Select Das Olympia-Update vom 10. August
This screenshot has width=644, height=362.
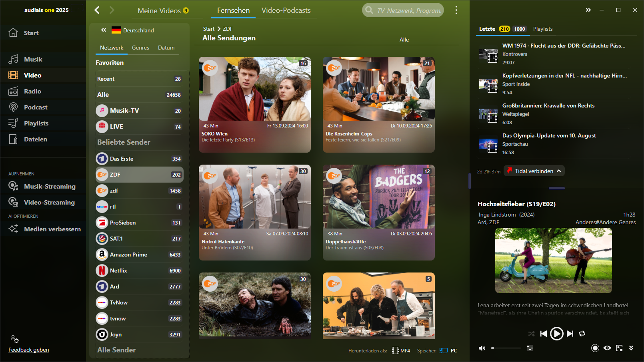coord(554,144)
